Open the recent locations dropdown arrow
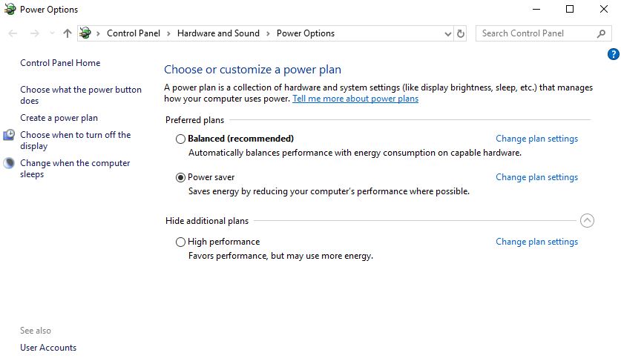The height and width of the screenshot is (364, 621). tap(51, 33)
